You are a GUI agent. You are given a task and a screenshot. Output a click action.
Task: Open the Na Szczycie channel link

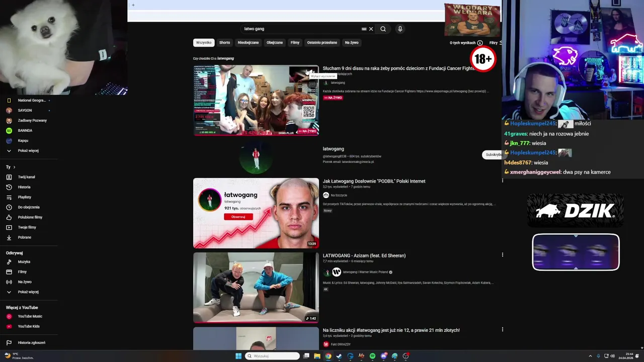click(339, 195)
